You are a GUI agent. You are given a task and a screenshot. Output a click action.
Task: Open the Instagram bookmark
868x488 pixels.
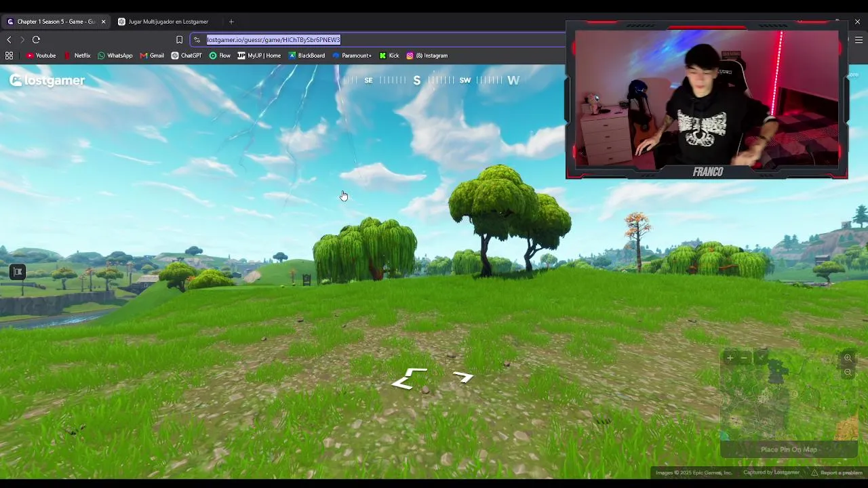(x=427, y=56)
